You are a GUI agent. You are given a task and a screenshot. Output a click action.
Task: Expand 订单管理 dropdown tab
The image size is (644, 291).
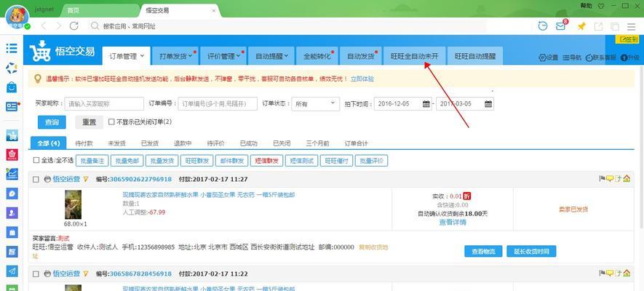[127, 56]
